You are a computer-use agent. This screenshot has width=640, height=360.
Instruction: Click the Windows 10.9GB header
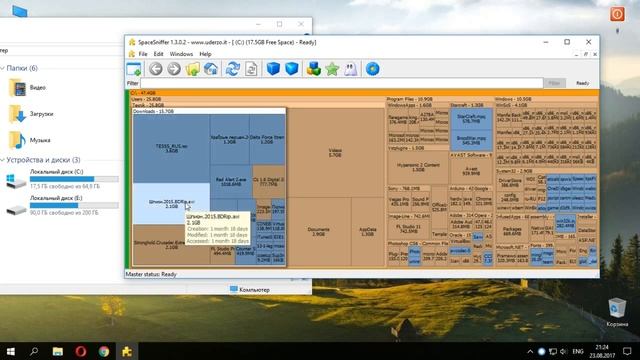click(x=546, y=99)
